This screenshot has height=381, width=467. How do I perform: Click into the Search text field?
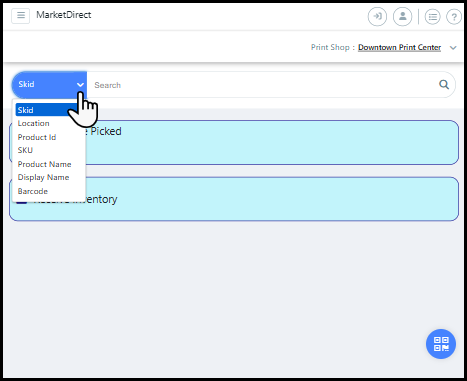coord(263,85)
